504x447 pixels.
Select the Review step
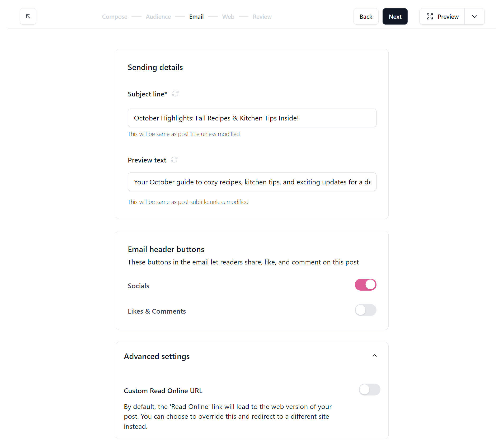click(x=262, y=16)
